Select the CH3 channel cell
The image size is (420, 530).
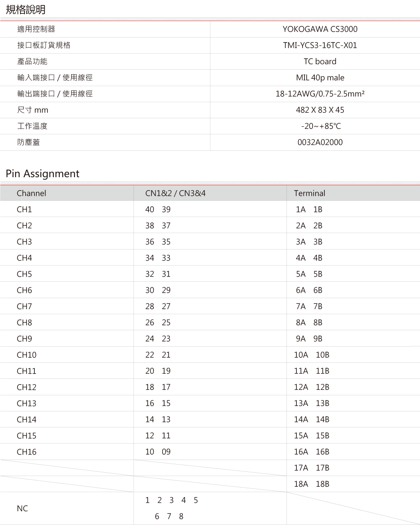(24, 242)
